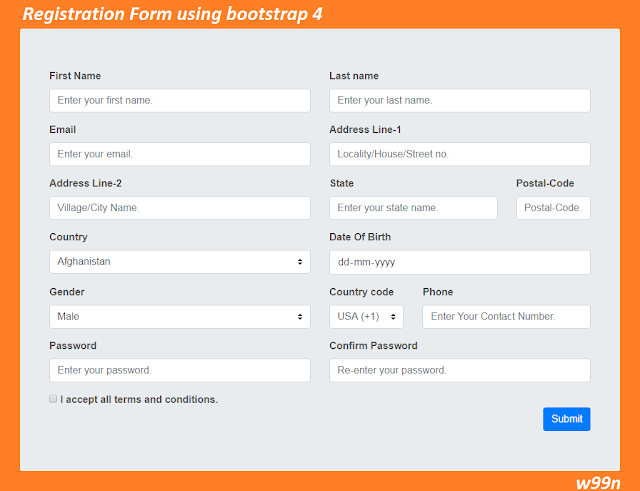The height and width of the screenshot is (491, 640).
Task: Select the Confirm Password field
Action: pos(460,371)
